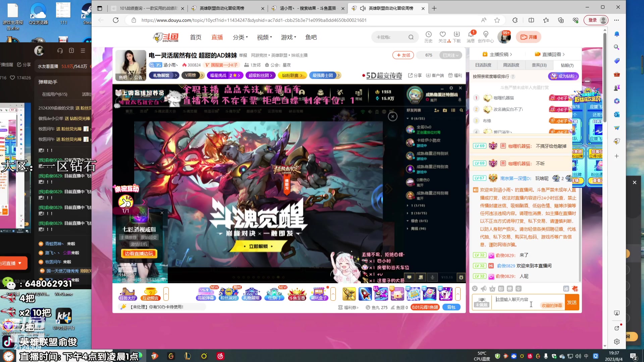Open Edge sidebar search icon
Screen dimensions: 644x362
616,47
